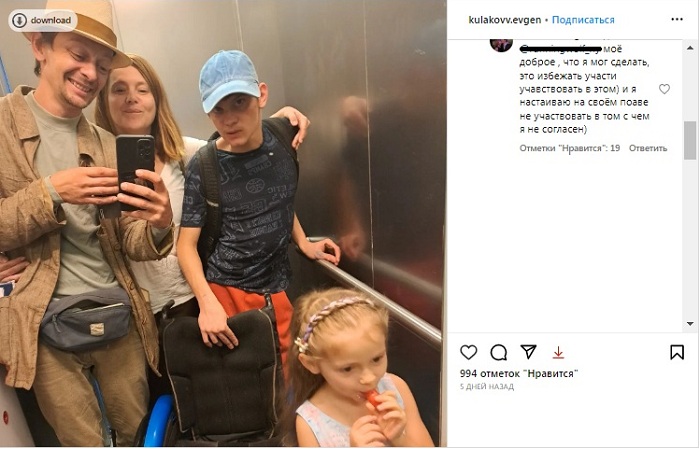Click the comments scrollbar thumb
Image resolution: width=700 pixels, height=449 pixels.
pyautogui.click(x=690, y=140)
